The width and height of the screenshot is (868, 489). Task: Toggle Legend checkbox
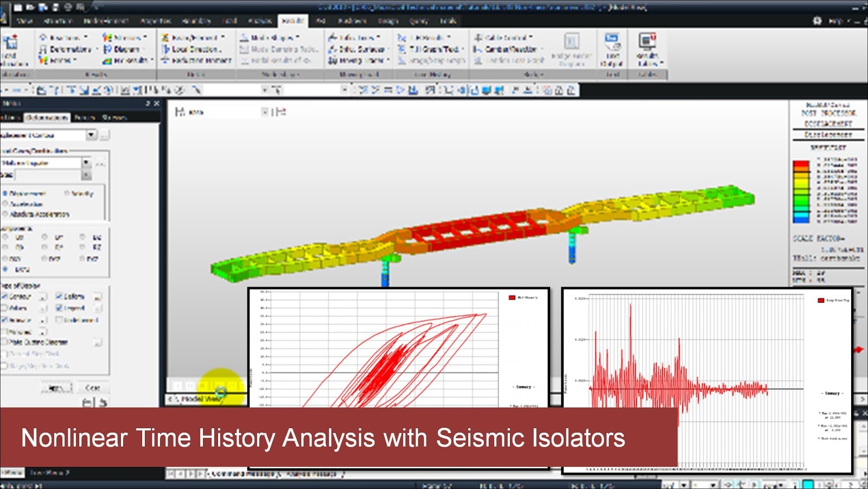pyautogui.click(x=59, y=308)
